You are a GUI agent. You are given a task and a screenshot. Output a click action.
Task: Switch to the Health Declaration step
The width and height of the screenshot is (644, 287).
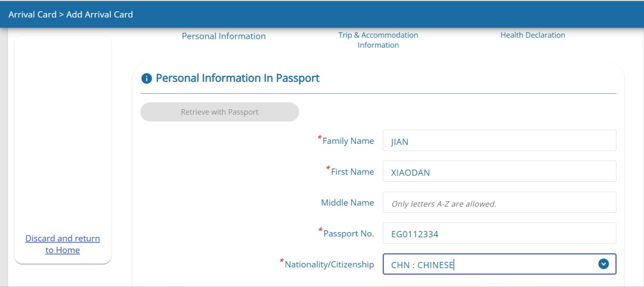point(532,35)
